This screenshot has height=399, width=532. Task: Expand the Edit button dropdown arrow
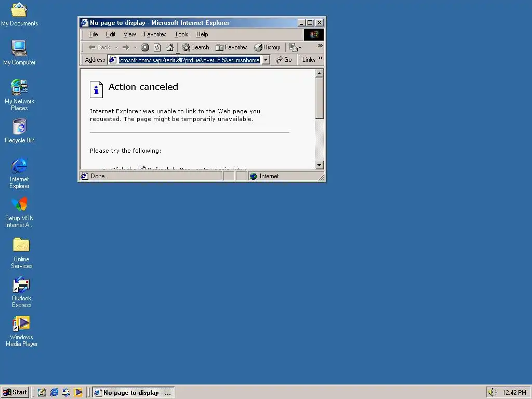pyautogui.click(x=300, y=47)
